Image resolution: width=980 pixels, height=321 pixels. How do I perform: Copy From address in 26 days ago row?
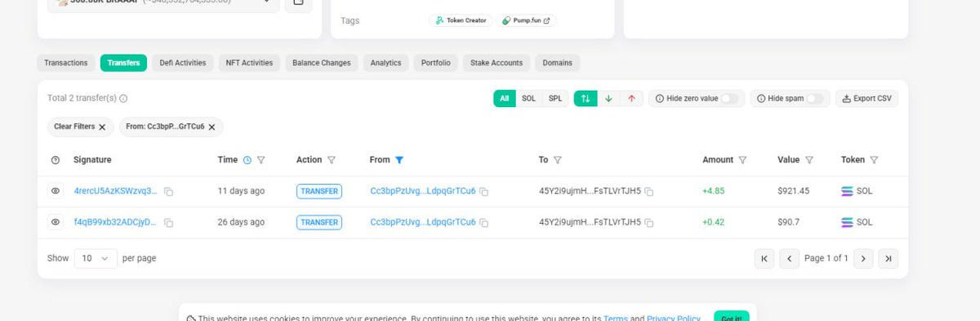[x=484, y=223]
